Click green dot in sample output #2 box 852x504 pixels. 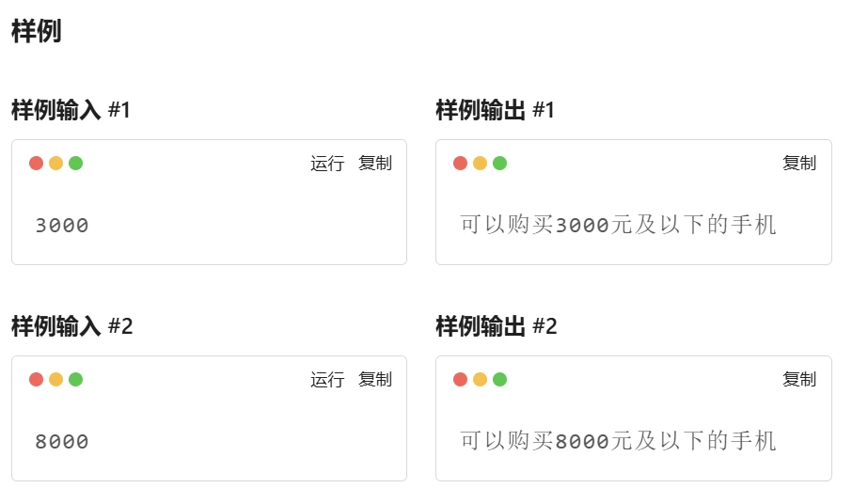(499, 379)
